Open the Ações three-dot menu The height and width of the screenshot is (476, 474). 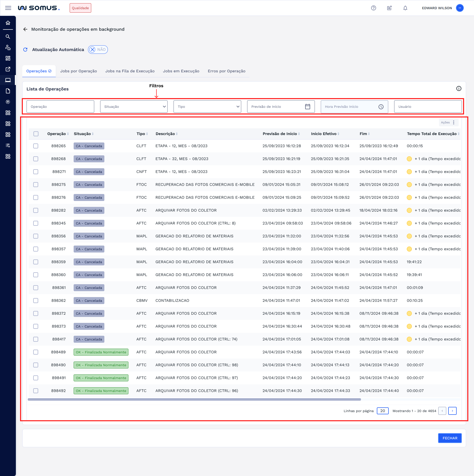click(x=453, y=122)
